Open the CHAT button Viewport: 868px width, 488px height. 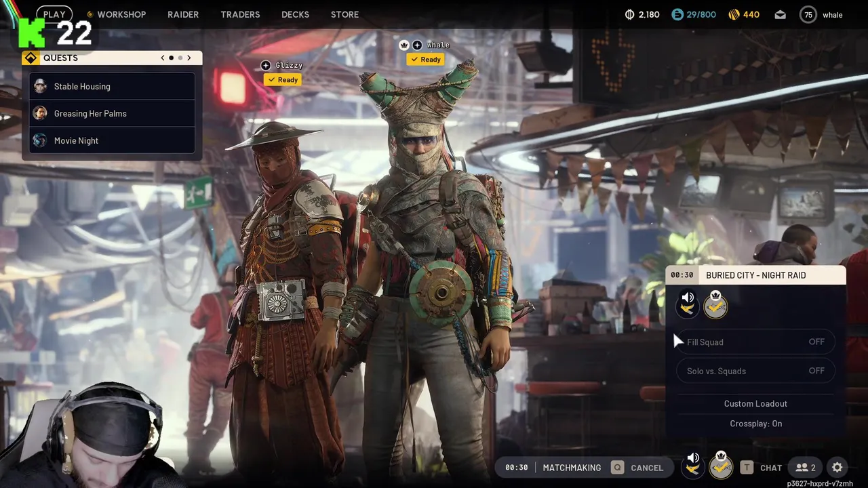click(x=771, y=468)
